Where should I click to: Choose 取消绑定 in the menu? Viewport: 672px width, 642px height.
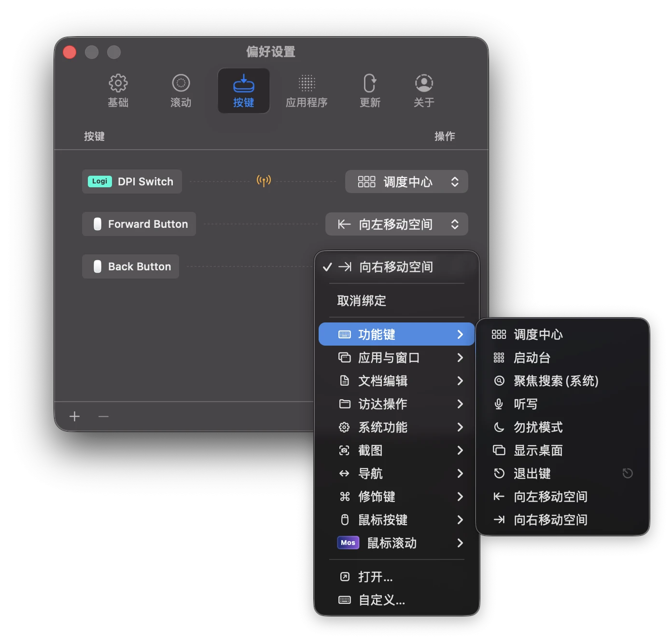click(397, 301)
